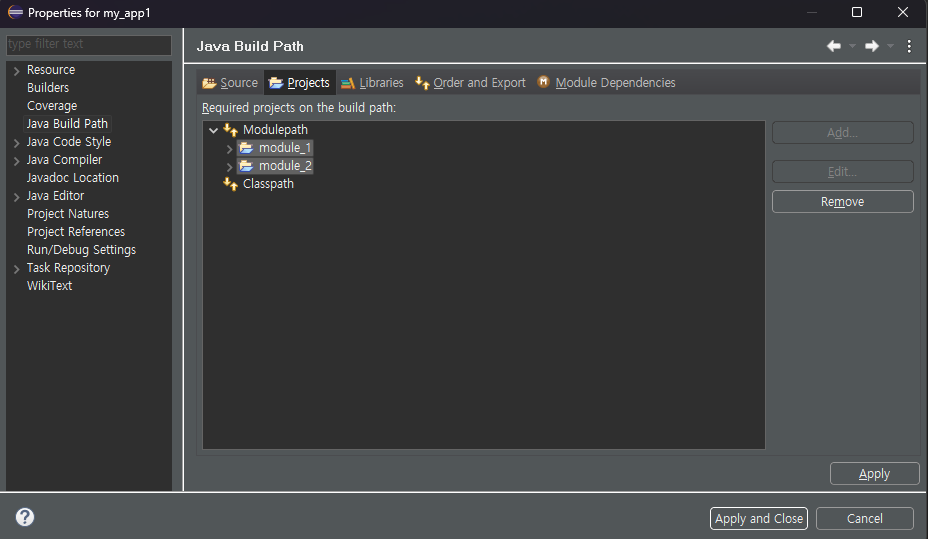Click the Order and Export arrows icon
Image resolution: width=928 pixels, height=539 pixels.
(x=422, y=83)
